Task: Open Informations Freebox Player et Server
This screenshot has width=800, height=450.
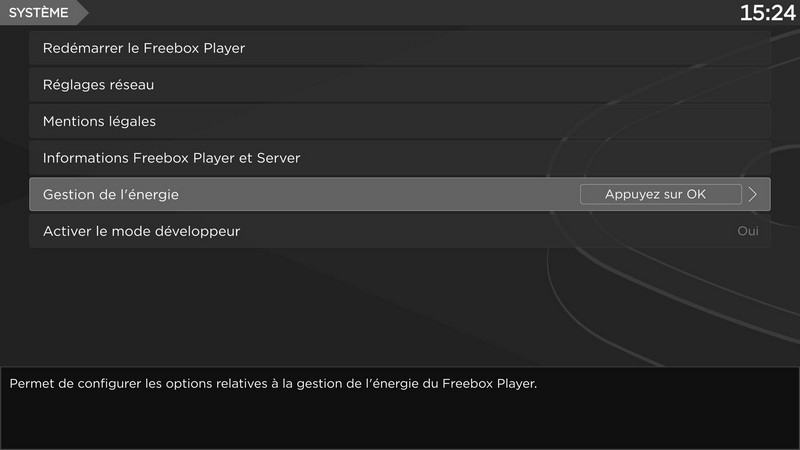Action: [171, 158]
